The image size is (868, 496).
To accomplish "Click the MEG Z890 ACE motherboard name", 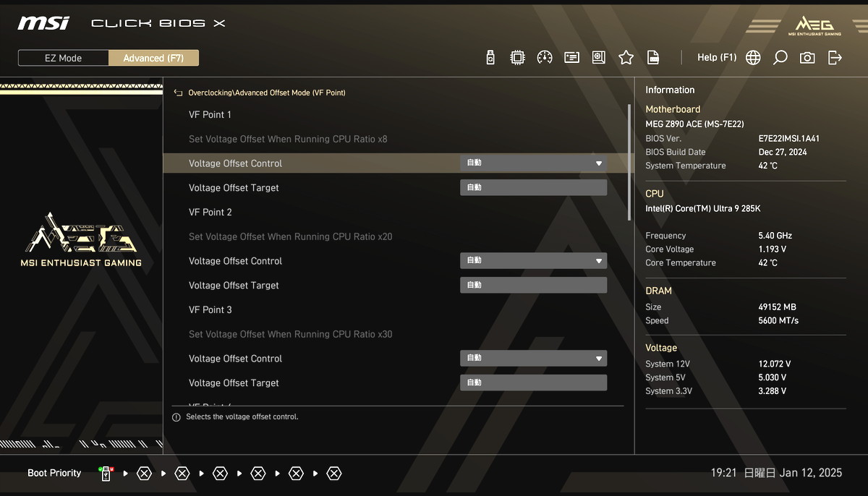I will point(694,124).
